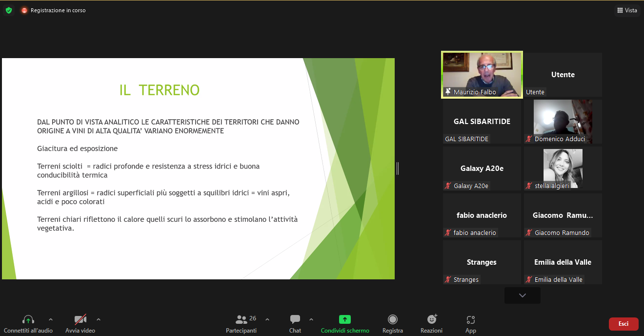Screen dimensions: 644x336
Task: Click the DAL PUNTO DI VISTA ANALITICO heading
Action: point(168,126)
